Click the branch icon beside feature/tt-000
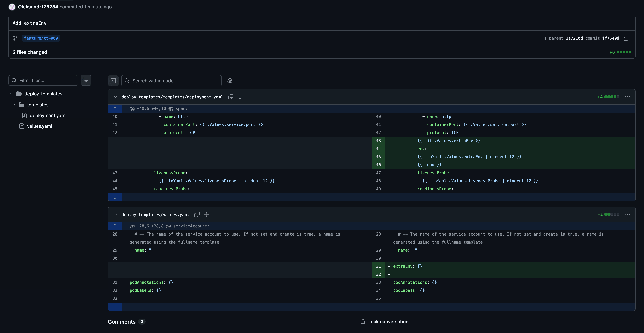This screenshot has height=333, width=644. (15, 38)
